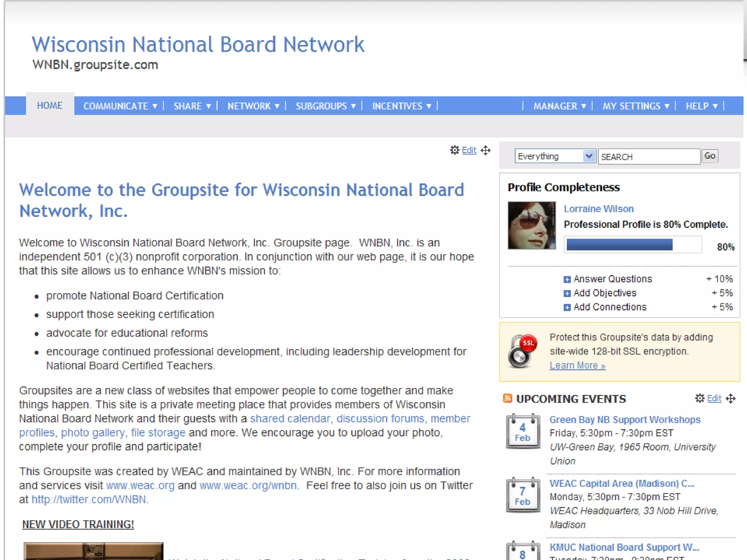Screen dimensions: 747x560
Task: Open the Manager menu
Action: point(560,106)
